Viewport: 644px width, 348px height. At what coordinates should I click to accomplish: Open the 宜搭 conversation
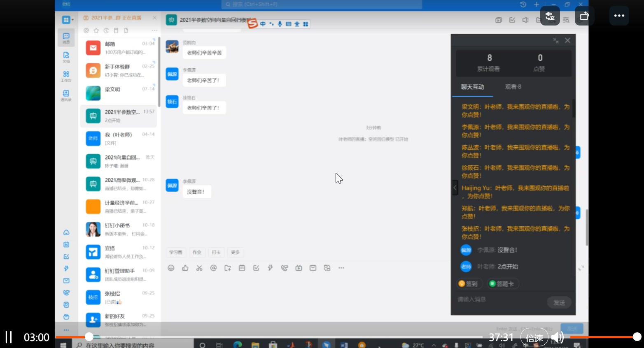[119, 252]
